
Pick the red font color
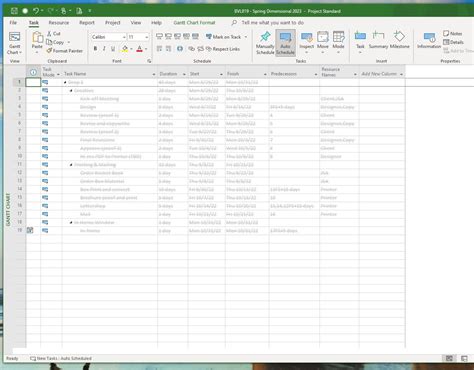139,49
